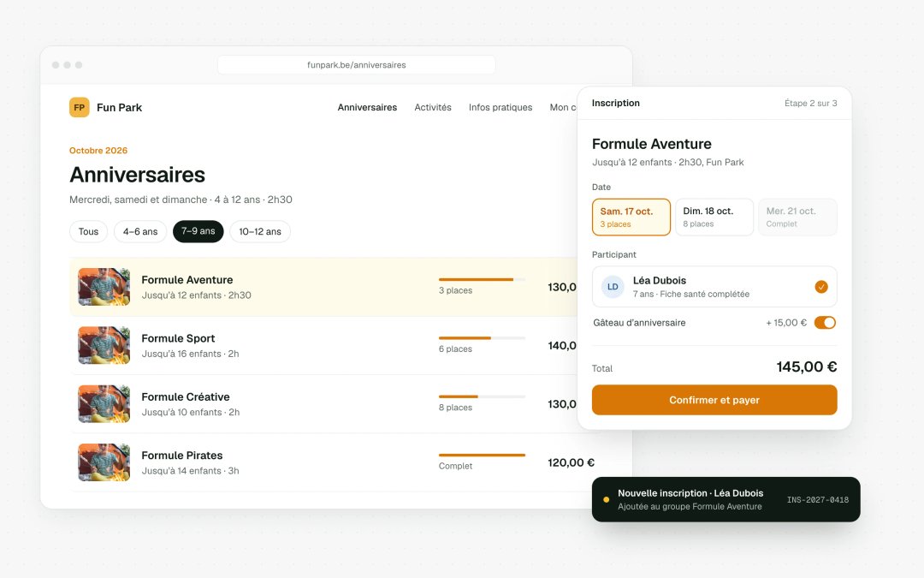Screen dimensions: 924x578
Task: Click the yellow dot in the notification toast
Action: tap(607, 499)
